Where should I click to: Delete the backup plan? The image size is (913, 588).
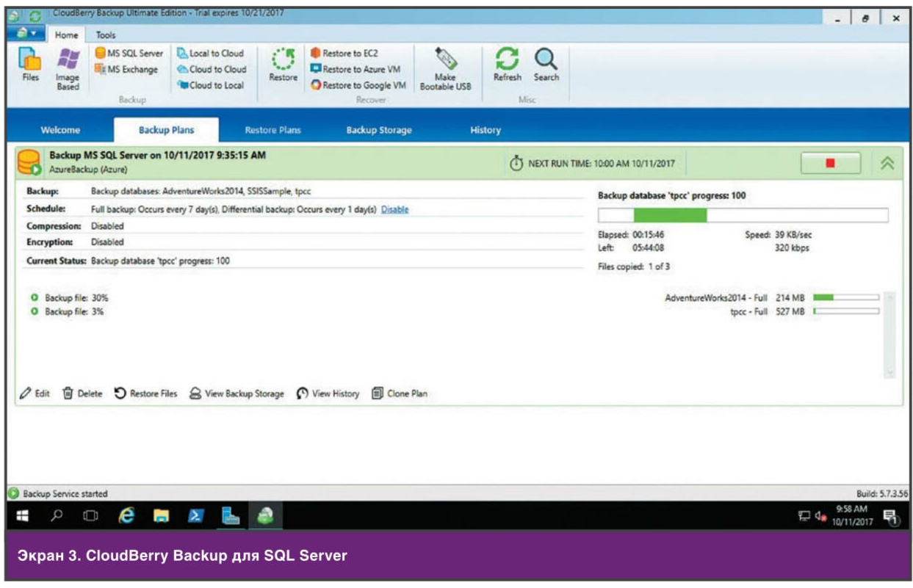pyautogui.click(x=82, y=393)
